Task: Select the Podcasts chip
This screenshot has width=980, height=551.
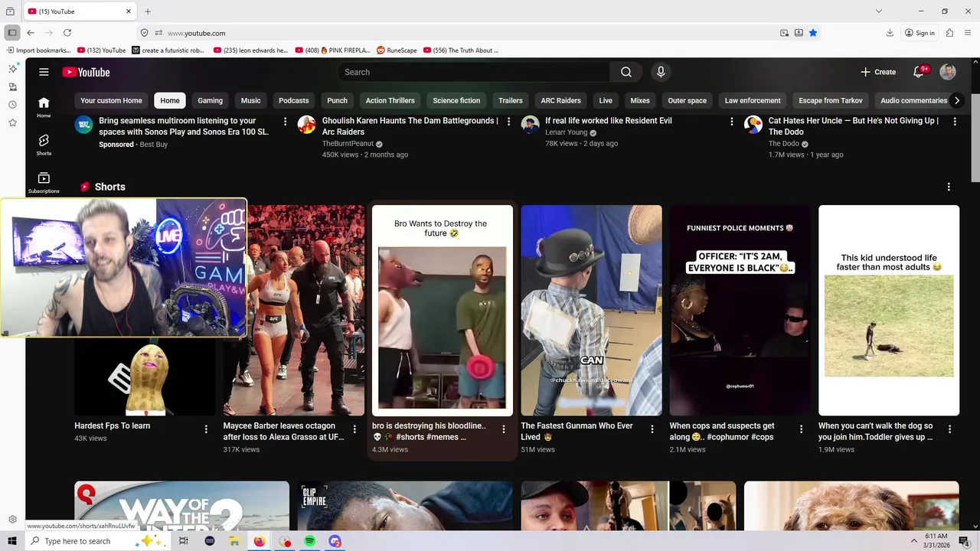Action: [294, 100]
